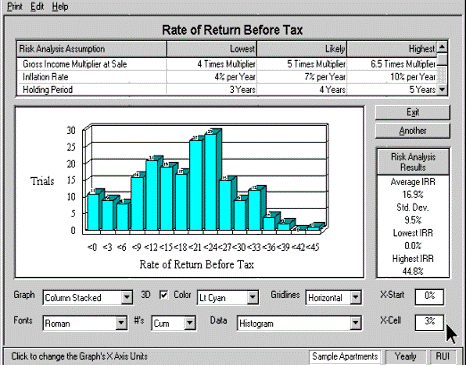Image resolution: width=466 pixels, height=365 pixels.
Task: Click the Lowest column header
Action: pyautogui.click(x=211, y=49)
